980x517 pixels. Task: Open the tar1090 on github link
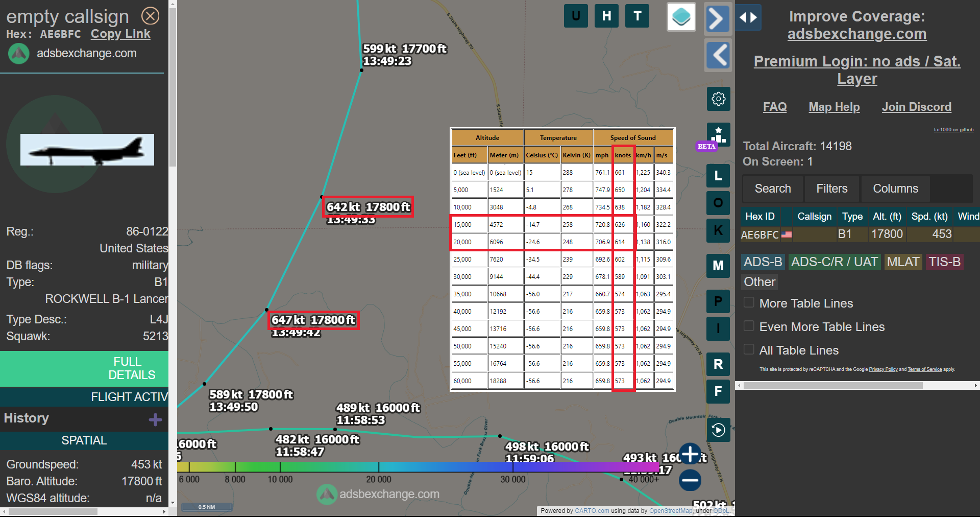pos(953,130)
